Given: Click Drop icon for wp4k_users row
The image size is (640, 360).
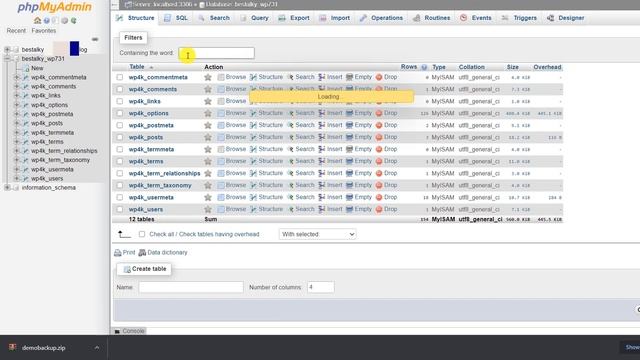Looking at the screenshot, I should pos(379,209).
